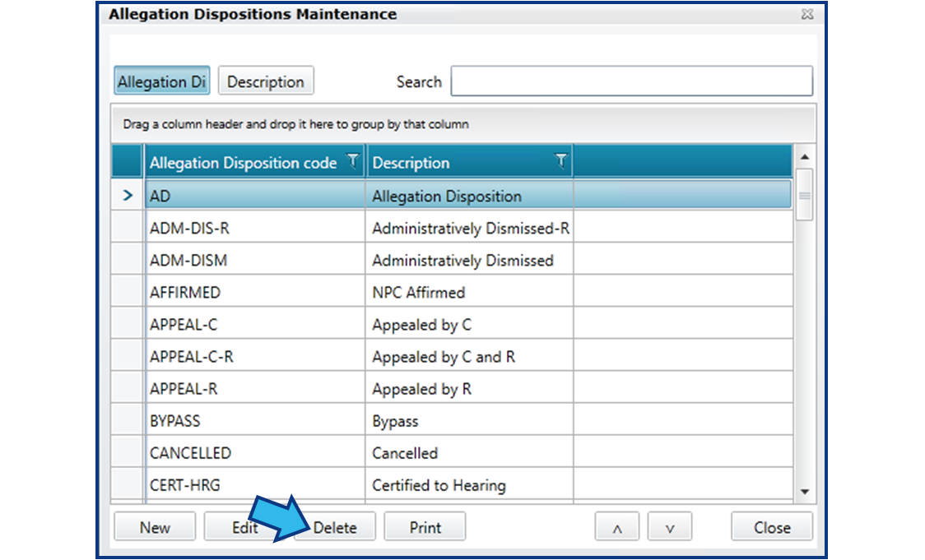This screenshot has height=560, width=925.
Task: Select the APPEAL-R code cell
Action: [x=255, y=388]
